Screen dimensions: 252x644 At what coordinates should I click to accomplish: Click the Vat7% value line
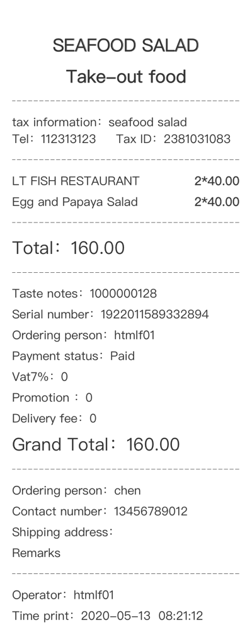40,377
